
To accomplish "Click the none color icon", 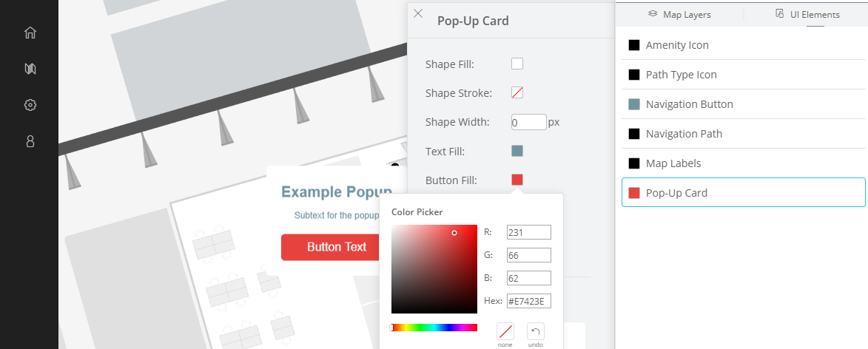I will (505, 331).
